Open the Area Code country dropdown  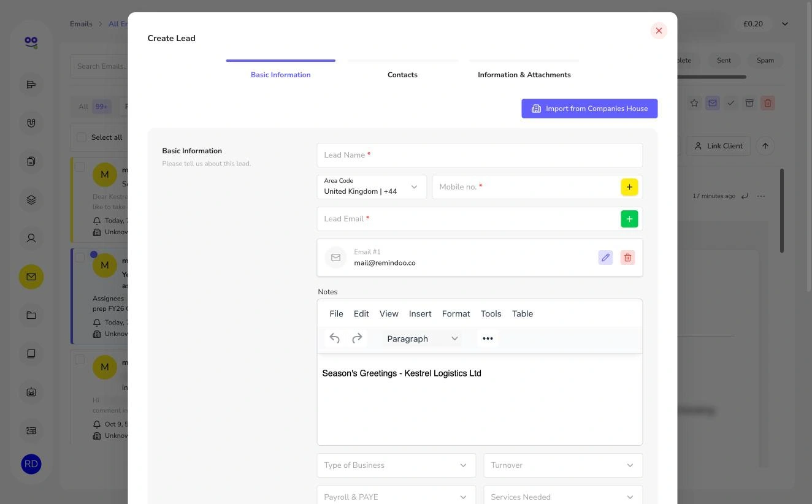(372, 187)
